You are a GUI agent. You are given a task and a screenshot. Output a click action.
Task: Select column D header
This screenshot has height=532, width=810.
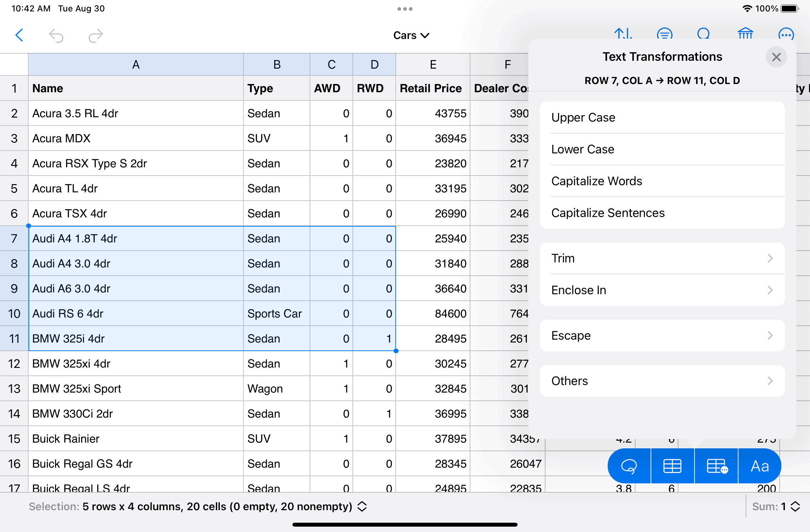tap(374, 64)
